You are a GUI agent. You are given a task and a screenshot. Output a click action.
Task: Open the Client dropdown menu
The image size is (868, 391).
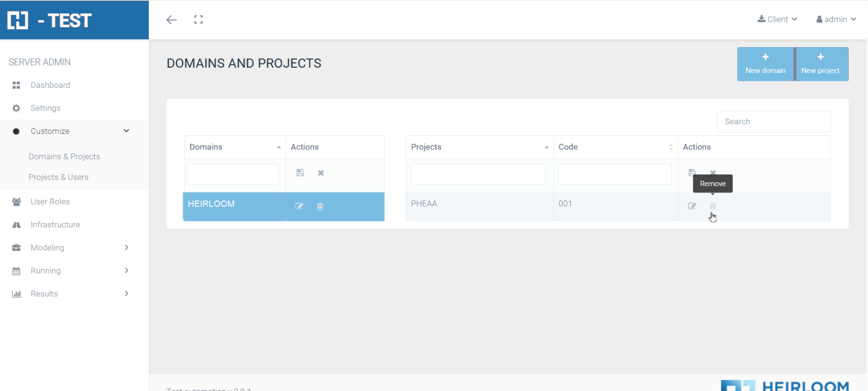tap(777, 19)
